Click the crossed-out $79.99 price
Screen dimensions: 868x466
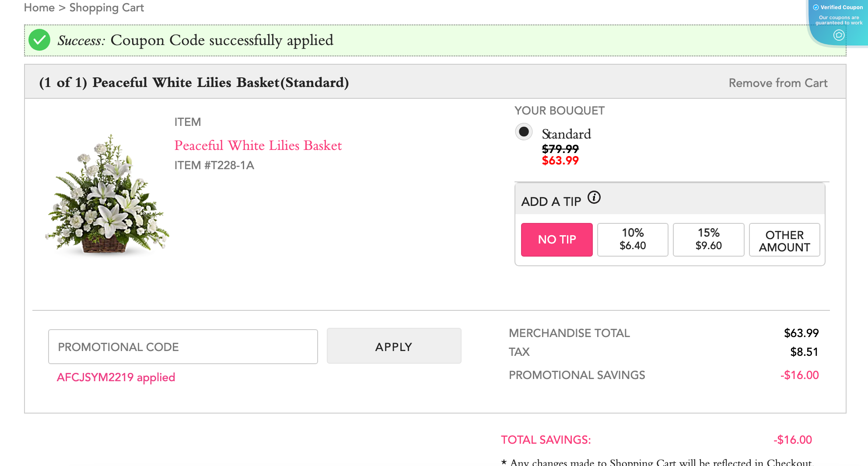pos(560,149)
